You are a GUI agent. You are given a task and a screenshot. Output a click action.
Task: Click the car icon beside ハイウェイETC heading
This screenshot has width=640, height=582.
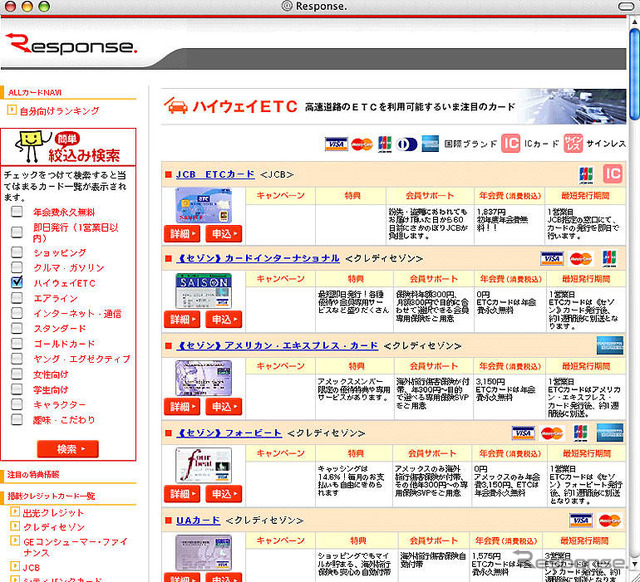tap(176, 106)
